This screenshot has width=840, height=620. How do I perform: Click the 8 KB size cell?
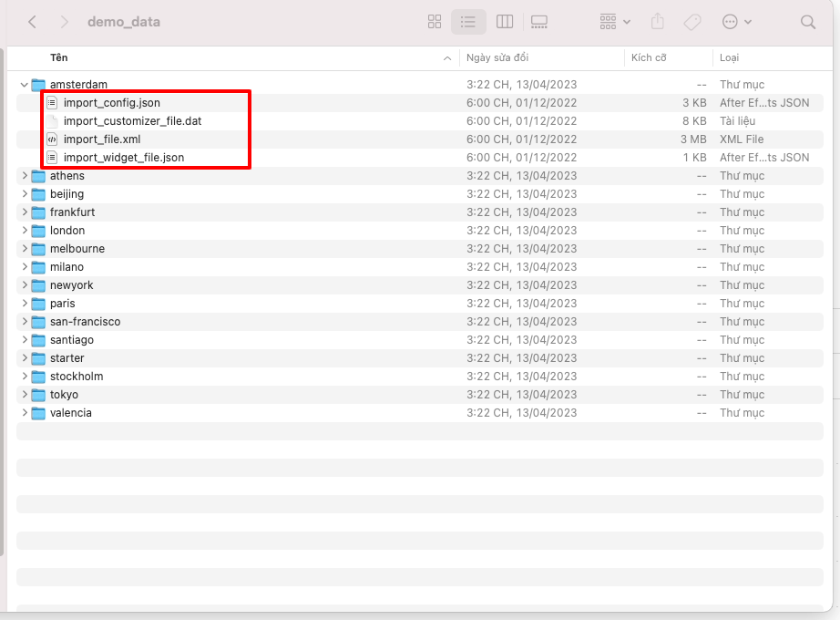[694, 121]
